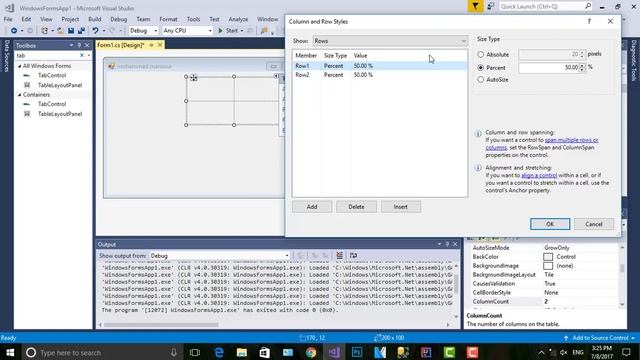
Task: Click the Windows Start button
Action: click(x=10, y=352)
